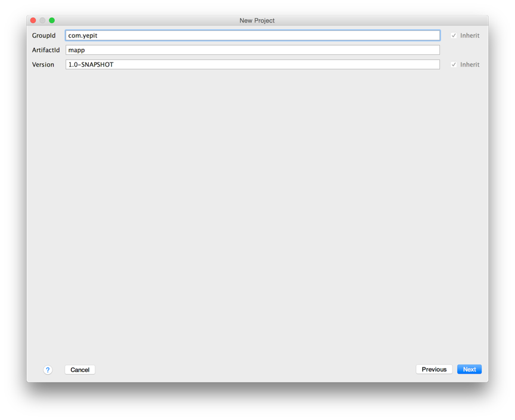Image resolution: width=515 pixels, height=420 pixels.
Task: Click the Version field with 1.0-SNAPSHOT
Action: [252, 64]
